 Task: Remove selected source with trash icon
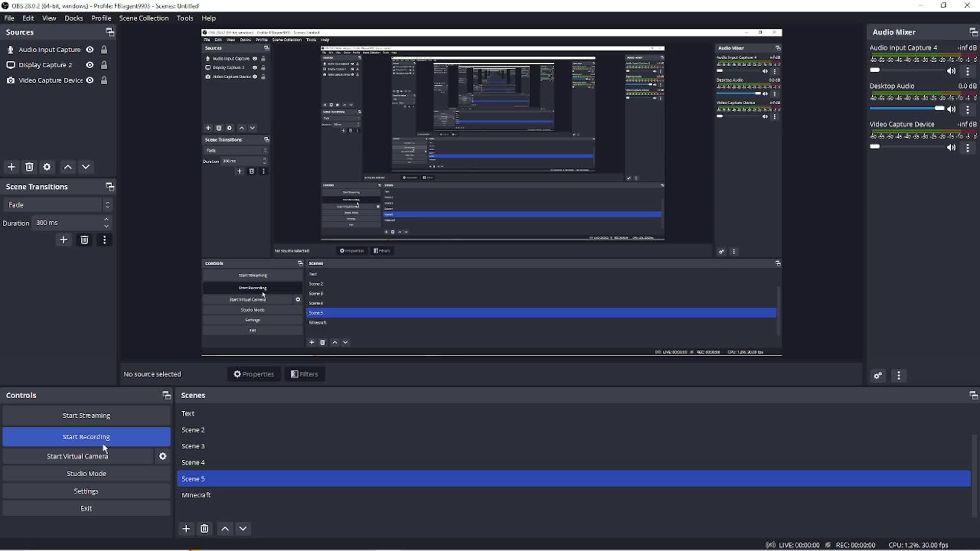coord(29,167)
